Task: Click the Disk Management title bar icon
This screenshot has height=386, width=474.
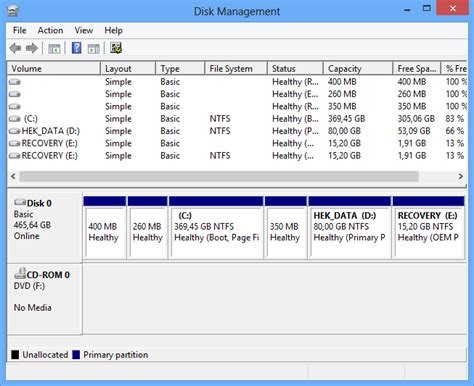Action: click(12, 11)
